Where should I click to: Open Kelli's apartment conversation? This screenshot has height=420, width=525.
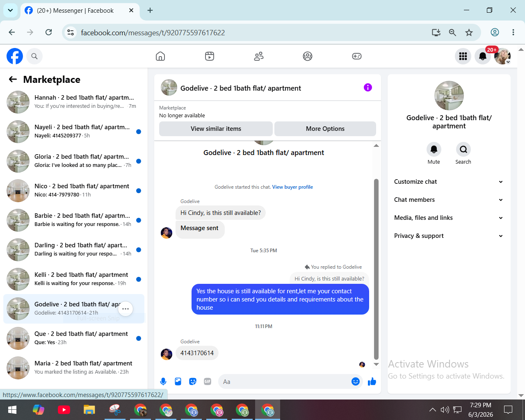74,279
